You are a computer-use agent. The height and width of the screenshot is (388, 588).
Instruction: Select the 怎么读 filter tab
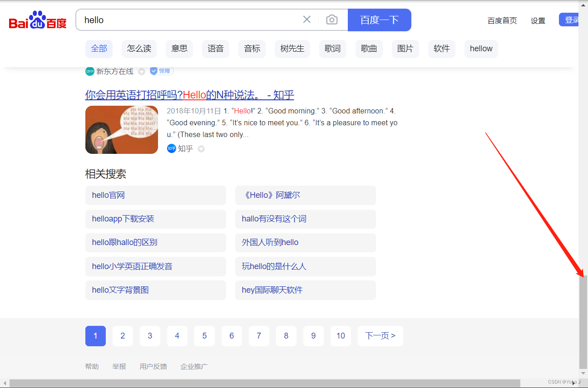tap(139, 49)
